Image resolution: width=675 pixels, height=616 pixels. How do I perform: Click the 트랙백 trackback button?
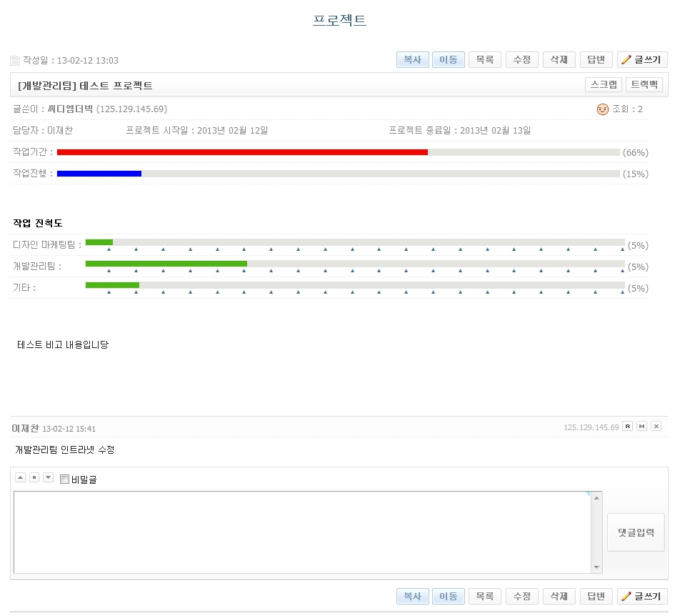click(x=644, y=85)
